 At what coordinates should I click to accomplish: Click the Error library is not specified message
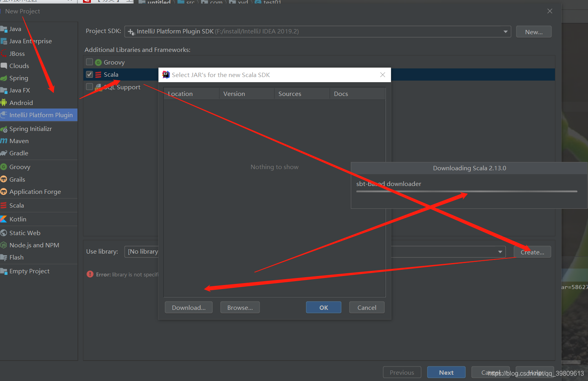pyautogui.click(x=127, y=274)
